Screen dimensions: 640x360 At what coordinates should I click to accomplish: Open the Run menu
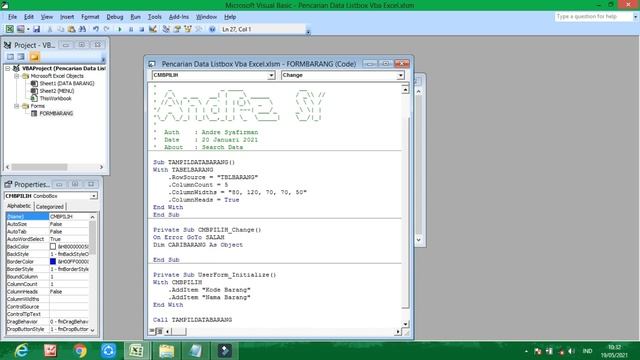(136, 17)
